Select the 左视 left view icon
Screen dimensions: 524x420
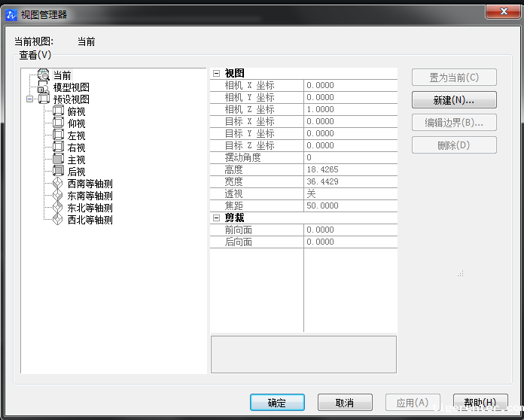[59, 135]
